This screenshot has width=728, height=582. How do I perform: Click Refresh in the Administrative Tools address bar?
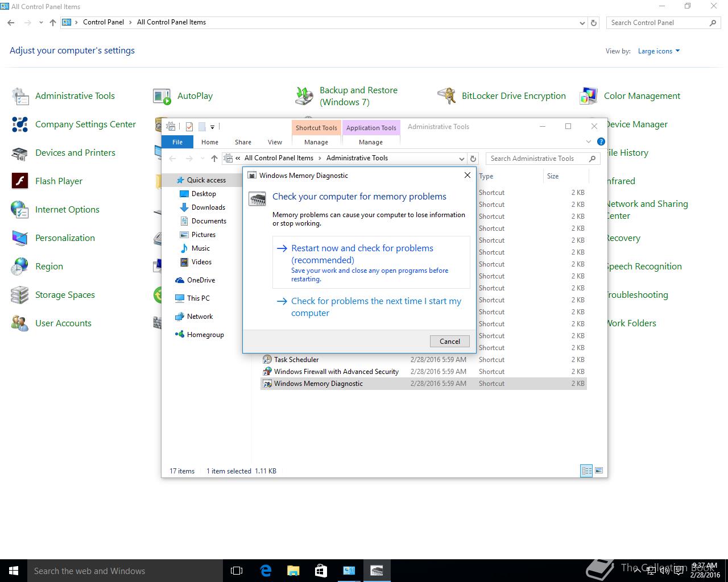473,159
